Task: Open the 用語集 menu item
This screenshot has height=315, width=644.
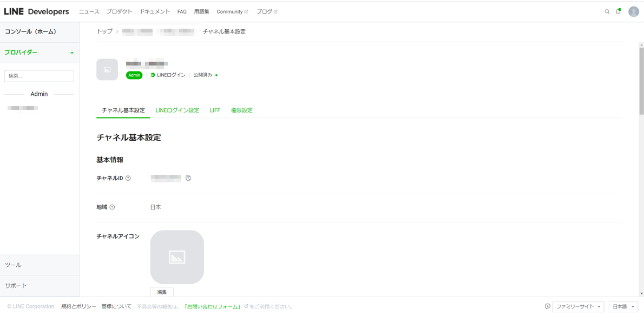Action: (x=201, y=11)
